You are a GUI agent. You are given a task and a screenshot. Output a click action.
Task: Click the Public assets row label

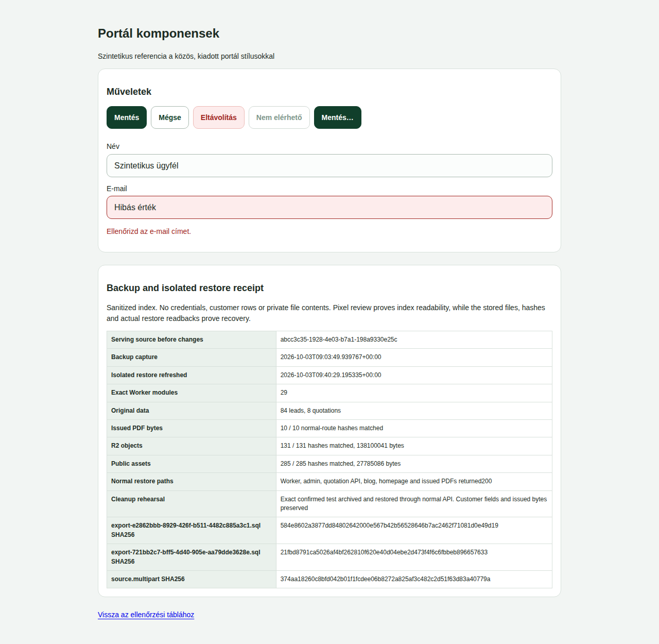[131, 464]
